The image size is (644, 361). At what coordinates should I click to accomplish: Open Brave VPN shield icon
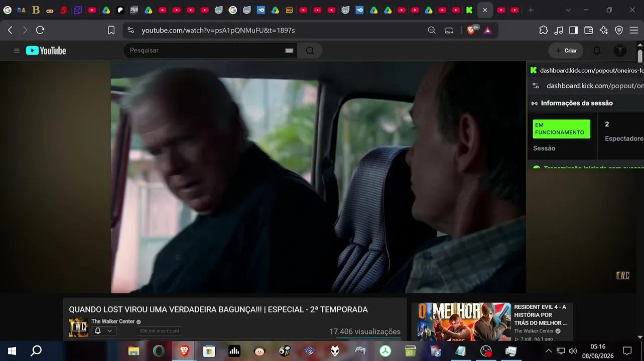619,30
